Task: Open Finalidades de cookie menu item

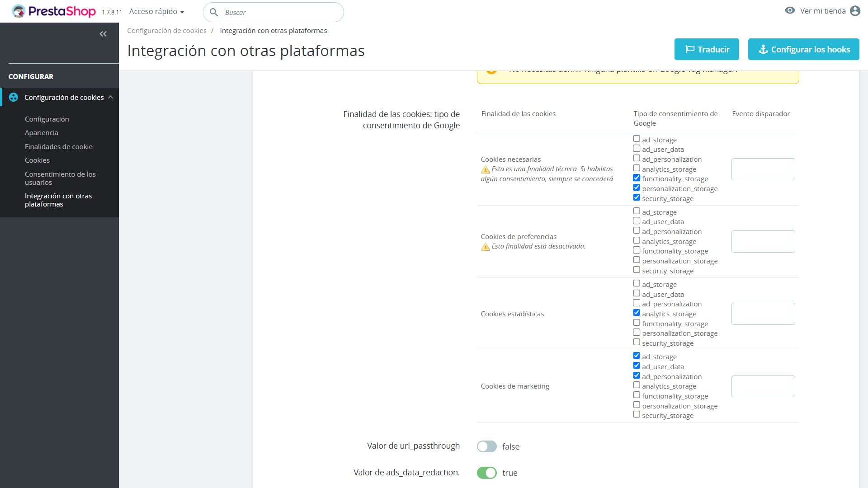Action: [58, 146]
